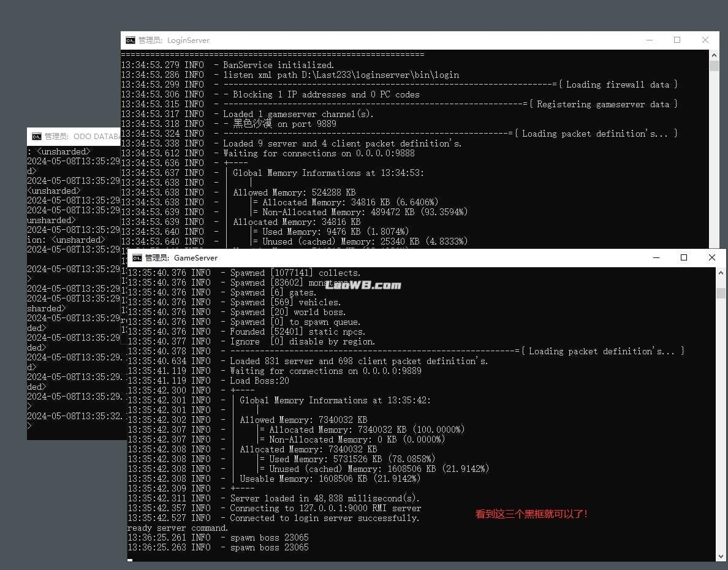This screenshot has width=728, height=570.
Task: Click 'Spawned [0] to spawn queue.' line
Action: point(245,322)
